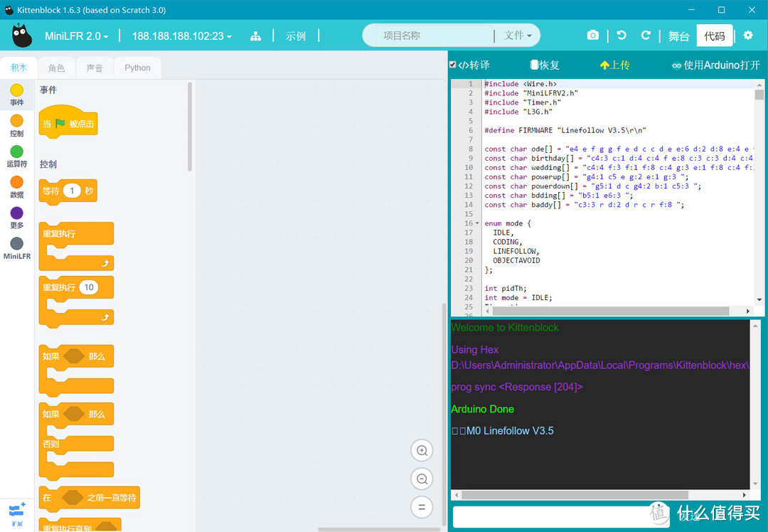Click the camera screenshot icon
Screen dimensions: 768x532
[x=592, y=36]
